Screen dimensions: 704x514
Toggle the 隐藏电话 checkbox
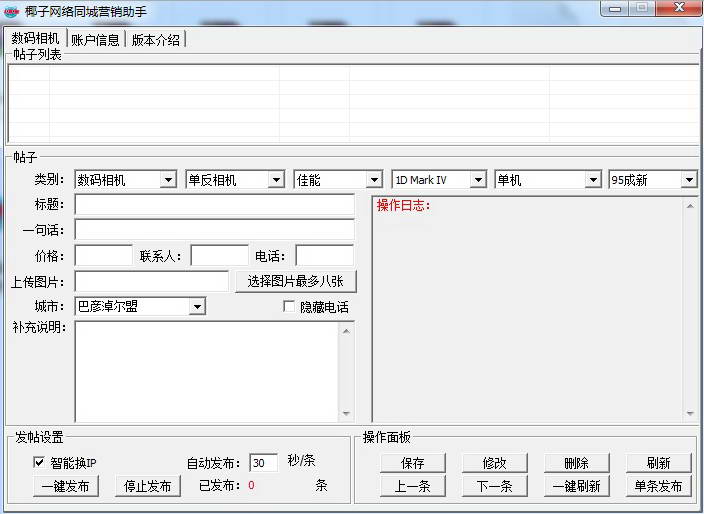(290, 307)
